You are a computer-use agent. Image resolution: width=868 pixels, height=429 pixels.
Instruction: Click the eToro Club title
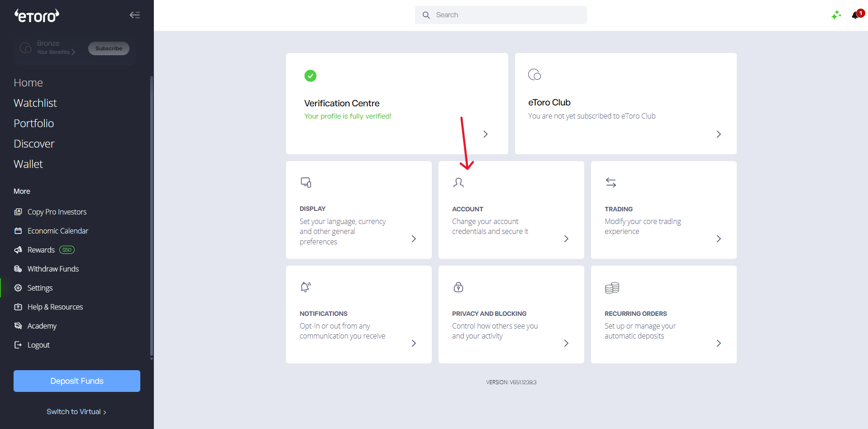[549, 102]
